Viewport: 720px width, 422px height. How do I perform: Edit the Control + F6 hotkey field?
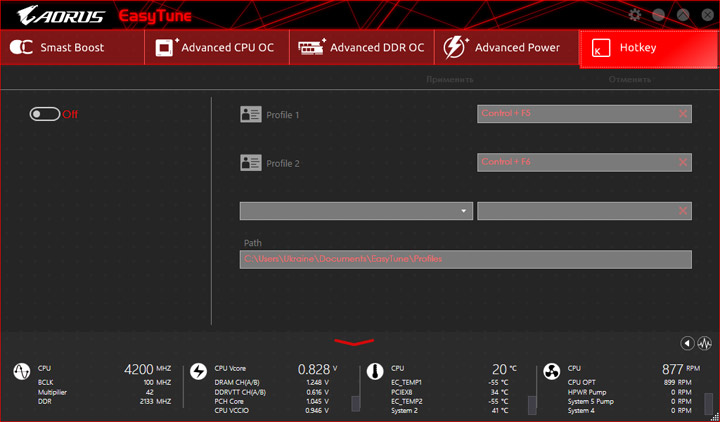[584, 163]
